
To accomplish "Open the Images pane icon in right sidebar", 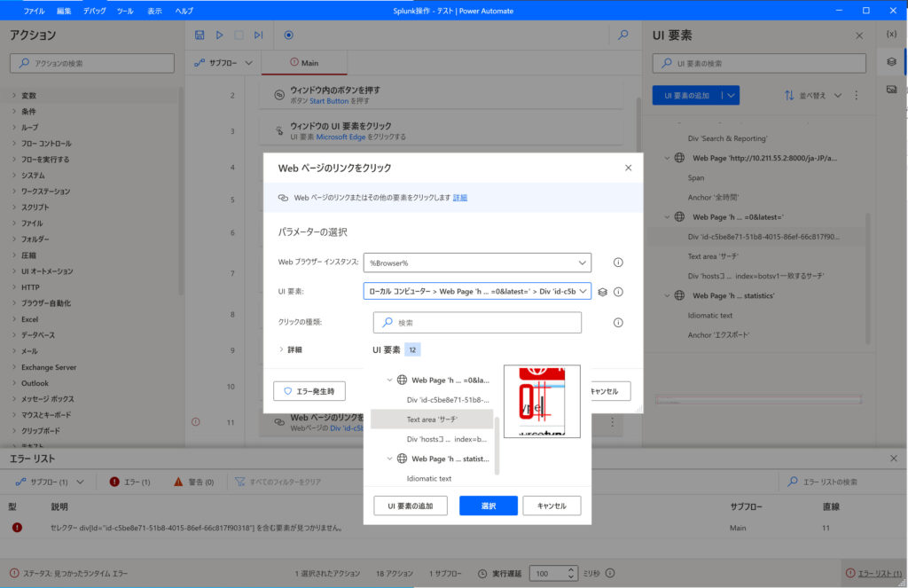I will (x=892, y=90).
